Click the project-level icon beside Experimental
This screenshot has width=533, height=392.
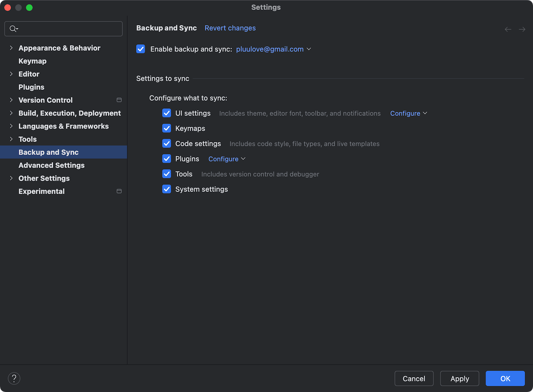[x=119, y=191]
